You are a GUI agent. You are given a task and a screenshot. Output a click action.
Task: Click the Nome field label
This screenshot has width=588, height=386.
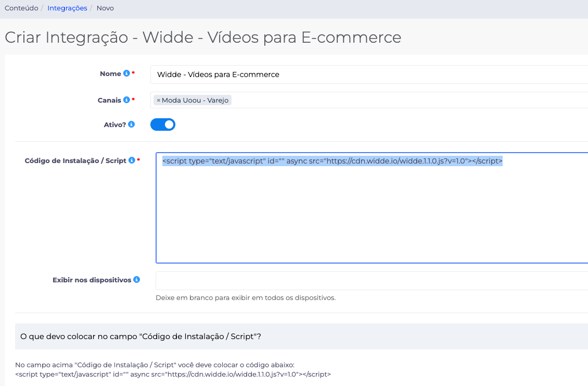(x=110, y=73)
